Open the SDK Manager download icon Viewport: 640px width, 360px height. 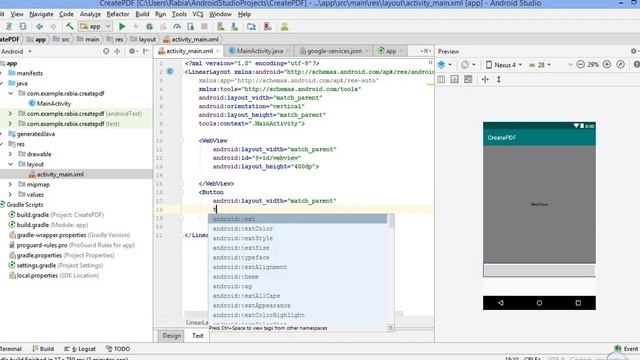pos(235,27)
